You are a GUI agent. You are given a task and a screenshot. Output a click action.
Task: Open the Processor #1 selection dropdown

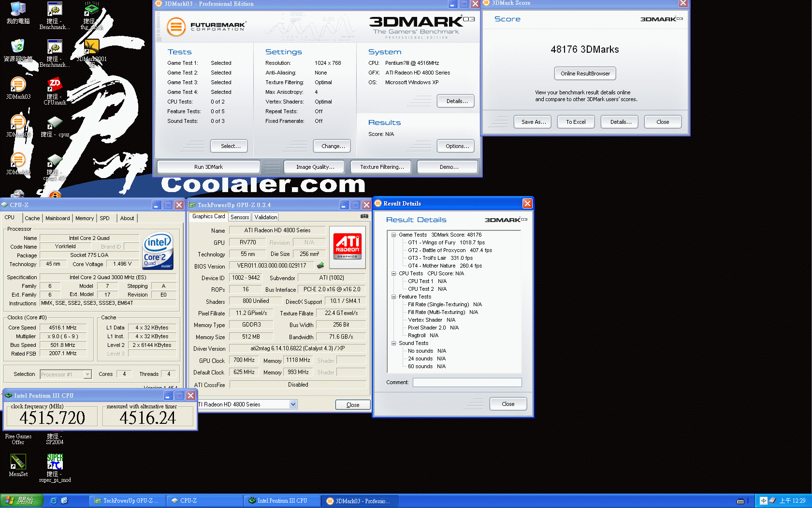[87, 374]
